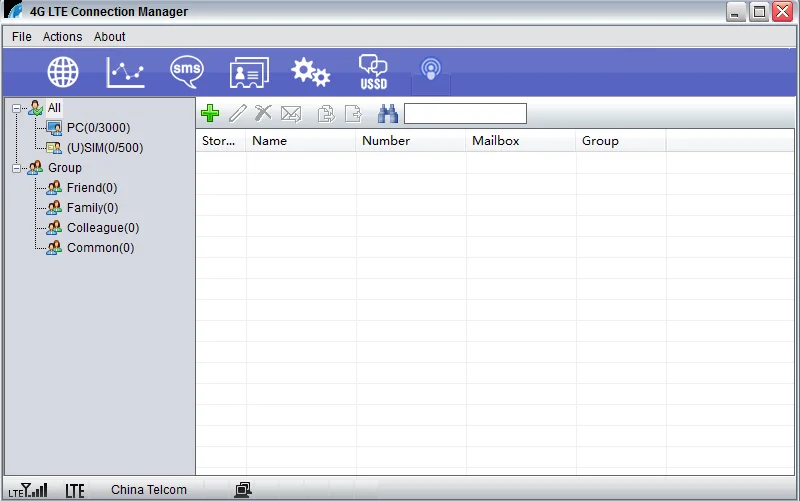
Task: Open the USSD service panel
Action: 373,71
